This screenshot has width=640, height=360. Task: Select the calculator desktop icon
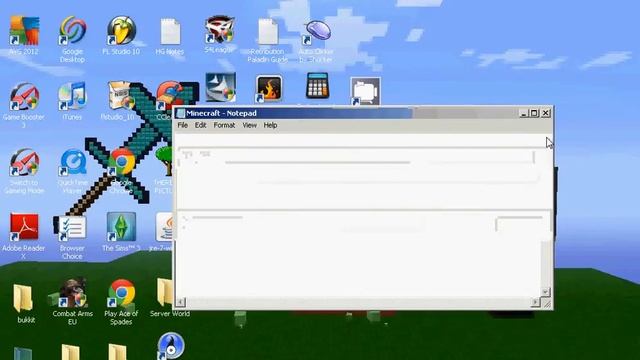tap(317, 86)
